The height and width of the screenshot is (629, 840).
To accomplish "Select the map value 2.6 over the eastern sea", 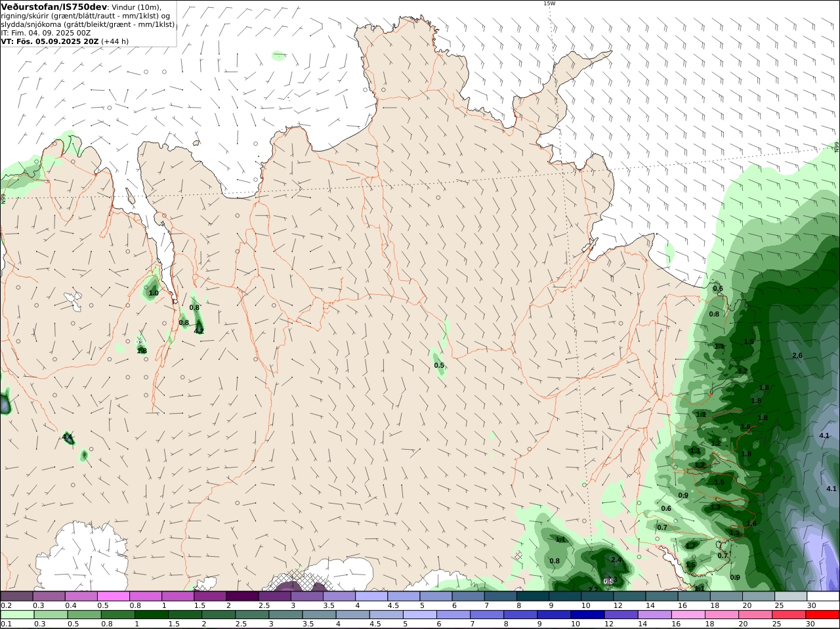I will [x=797, y=356].
